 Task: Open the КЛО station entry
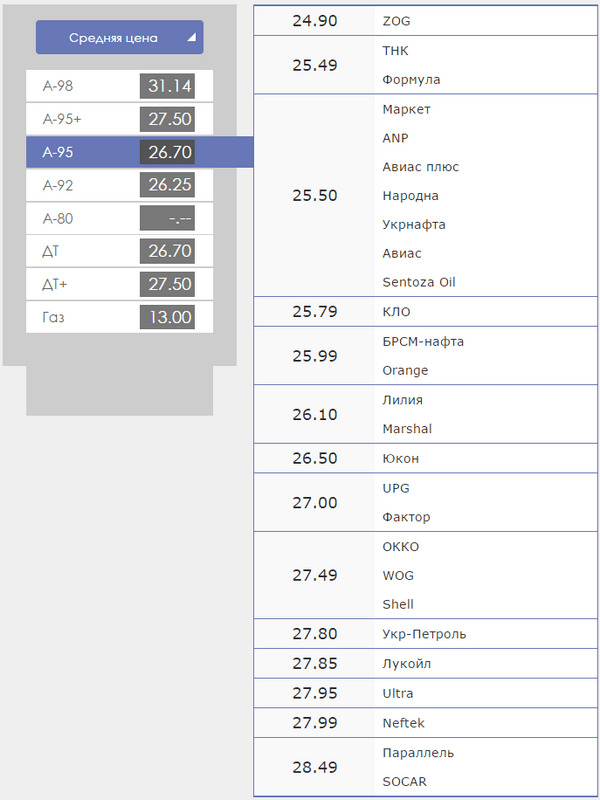pyautogui.click(x=396, y=312)
